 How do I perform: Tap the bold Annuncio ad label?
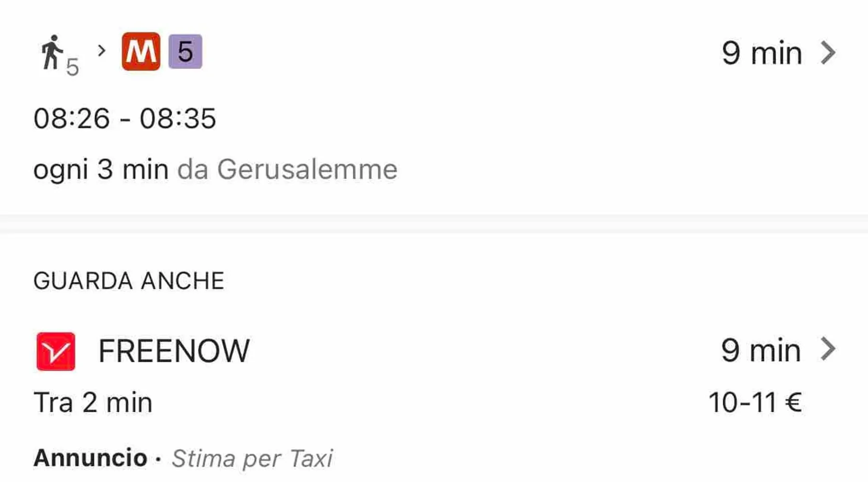[x=91, y=458]
